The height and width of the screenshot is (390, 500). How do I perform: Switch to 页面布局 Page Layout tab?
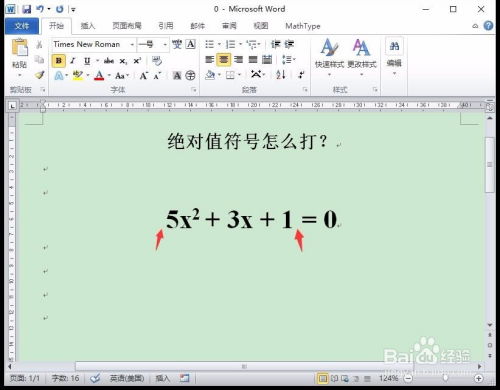pos(127,26)
